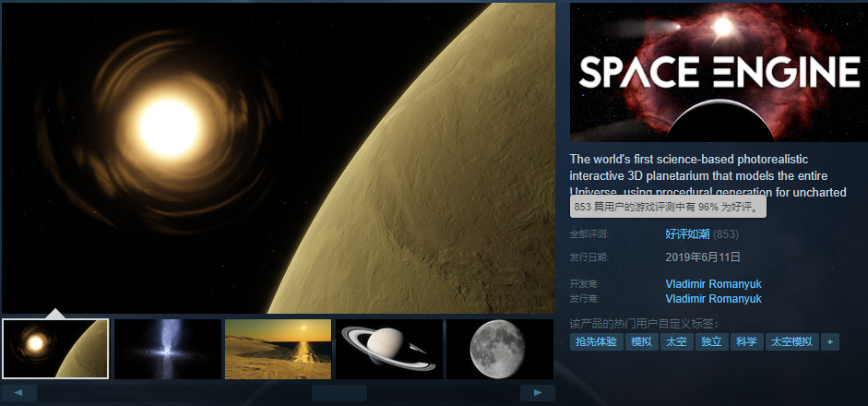
Task: Open developer Vladimir Romanyuk link
Action: click(714, 284)
